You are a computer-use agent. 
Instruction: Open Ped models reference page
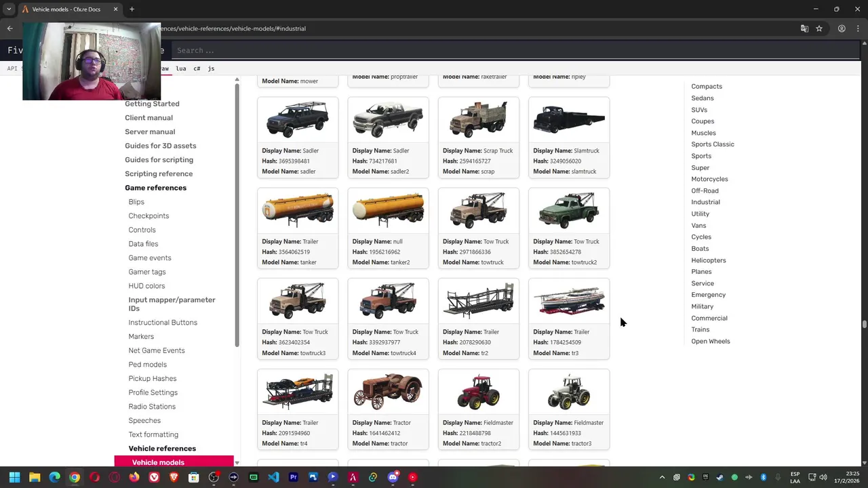click(147, 365)
